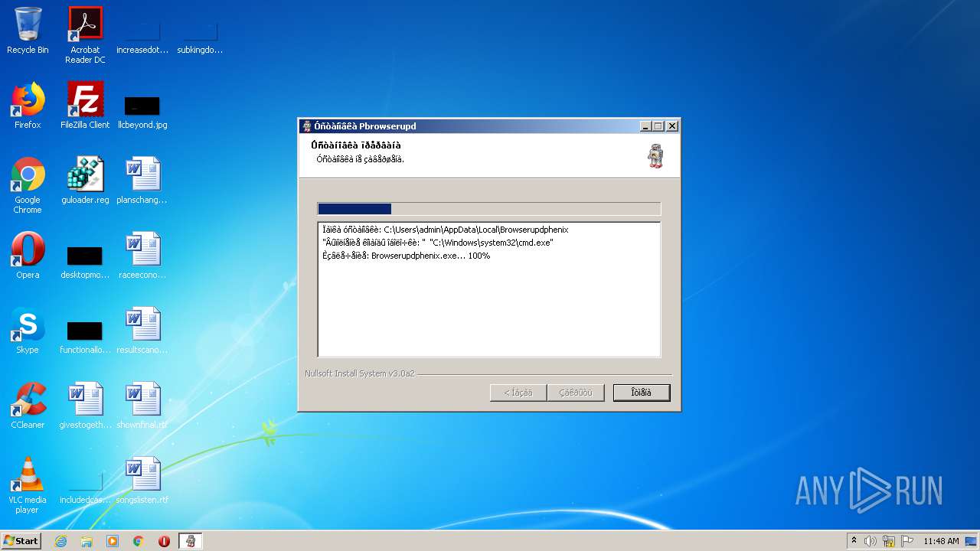The image size is (980, 551).
Task: Switch to installer taskbar button
Action: [191, 541]
